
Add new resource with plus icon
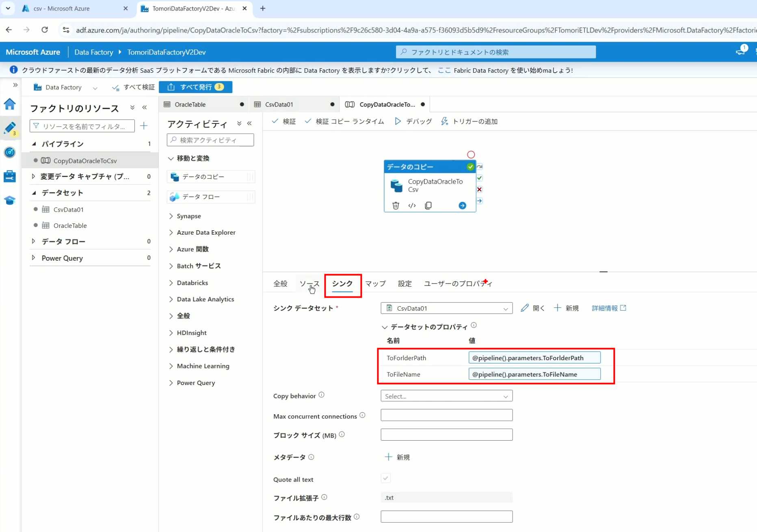coord(144,126)
